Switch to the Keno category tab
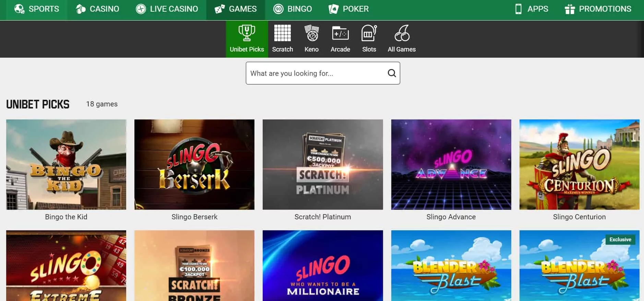Viewport: 644px width, 301px height. [312, 39]
